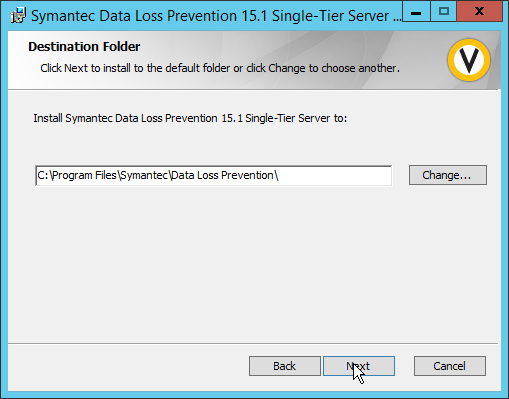Viewport: 509px width, 399px height.
Task: Proceed by clicking the Next button
Action: click(x=359, y=366)
